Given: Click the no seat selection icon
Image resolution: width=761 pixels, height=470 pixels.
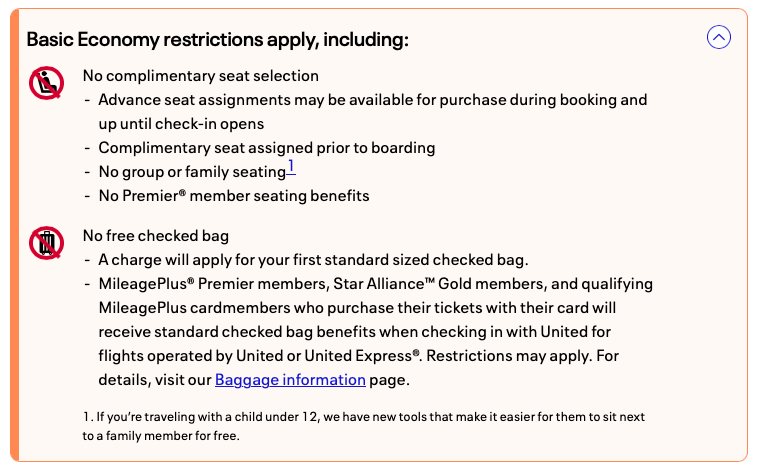Looking at the screenshot, I should pyautogui.click(x=46, y=83).
